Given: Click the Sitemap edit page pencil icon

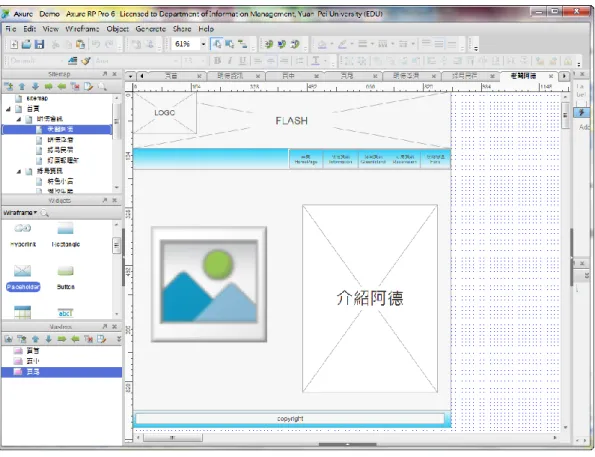Looking at the screenshot, I should [88, 87].
